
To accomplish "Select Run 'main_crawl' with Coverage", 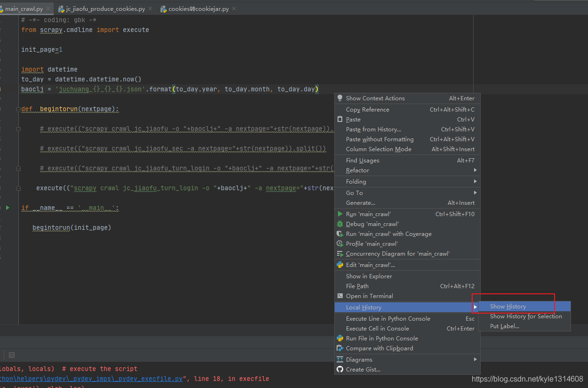I will pos(407,234).
